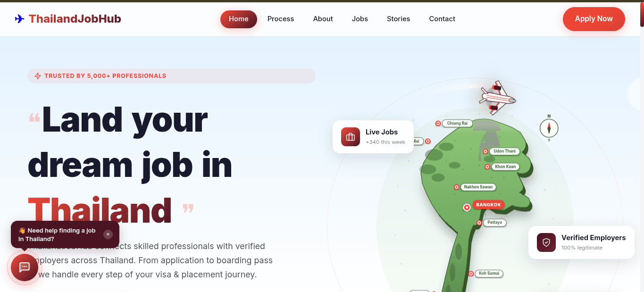Viewport: 644px width, 292px height.
Task: Click the Live Jobs card title
Action: tap(382, 132)
